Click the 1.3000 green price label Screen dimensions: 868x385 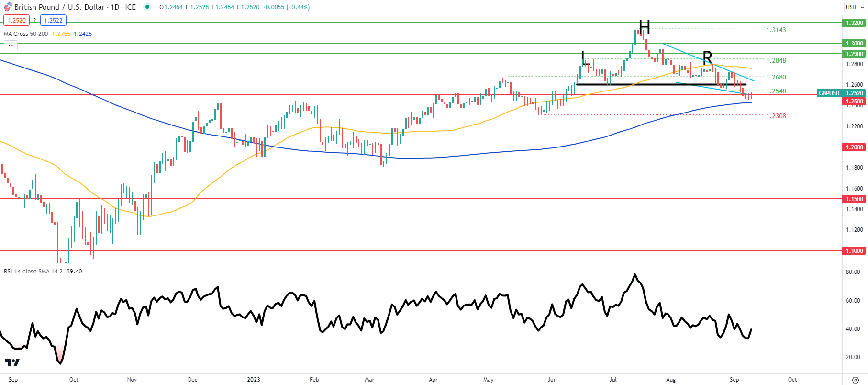(855, 43)
